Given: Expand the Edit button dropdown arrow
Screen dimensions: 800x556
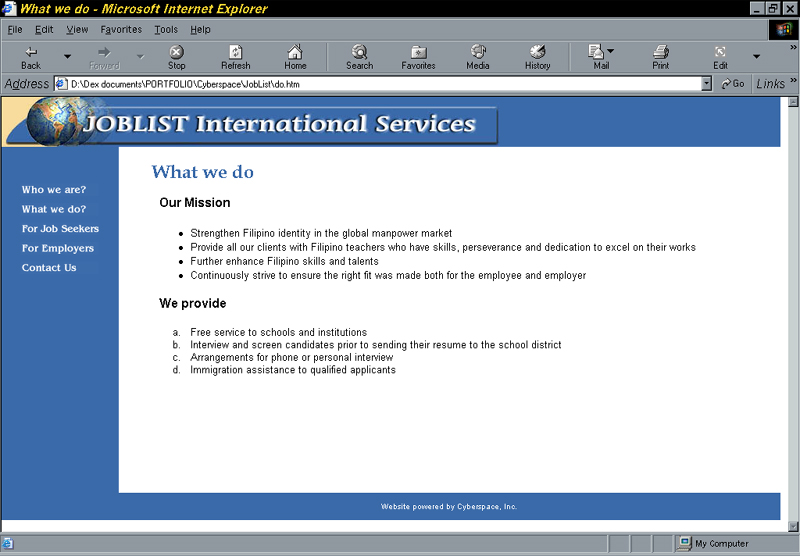Looking at the screenshot, I should click(x=757, y=57).
